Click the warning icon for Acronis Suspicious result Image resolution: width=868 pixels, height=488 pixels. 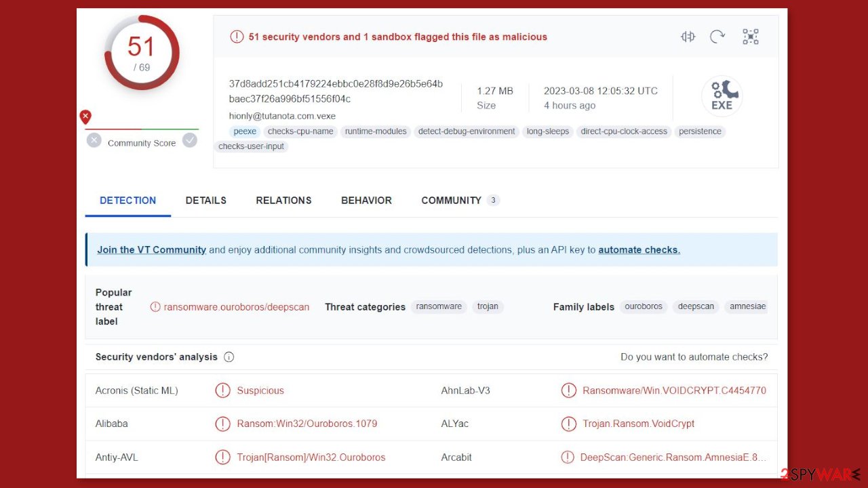(222, 390)
